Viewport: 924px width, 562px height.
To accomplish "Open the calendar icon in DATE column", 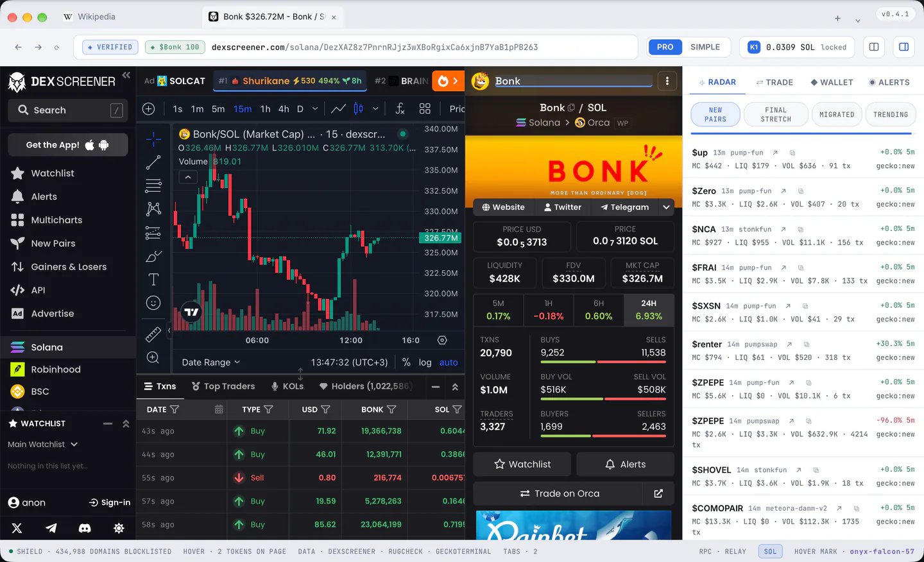I will tap(219, 409).
